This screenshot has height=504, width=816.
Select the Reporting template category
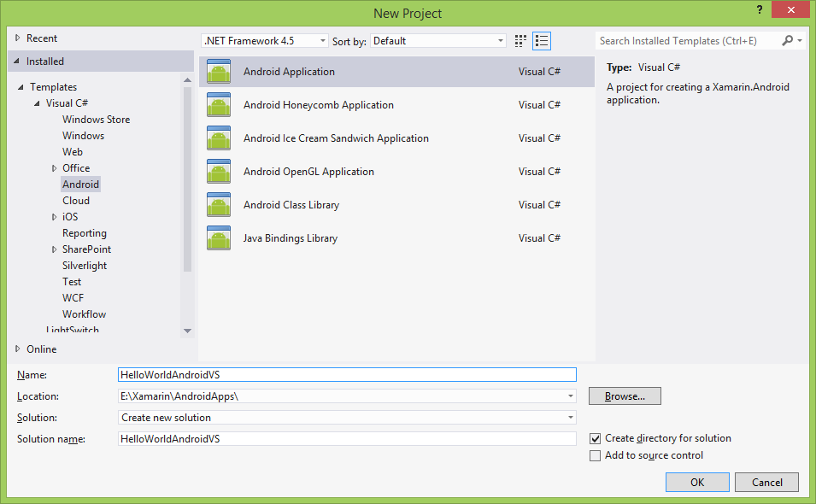tap(85, 233)
